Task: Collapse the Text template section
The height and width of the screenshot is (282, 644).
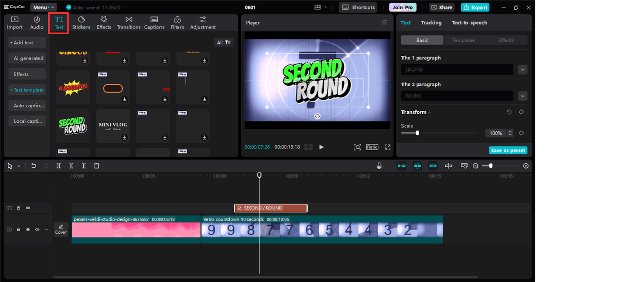Action: 27,90
